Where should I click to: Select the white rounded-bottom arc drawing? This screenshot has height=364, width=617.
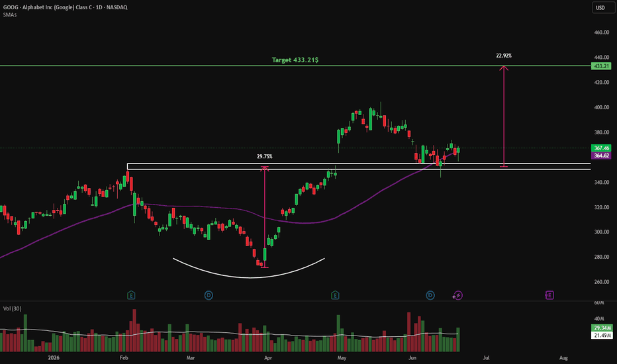point(249,278)
